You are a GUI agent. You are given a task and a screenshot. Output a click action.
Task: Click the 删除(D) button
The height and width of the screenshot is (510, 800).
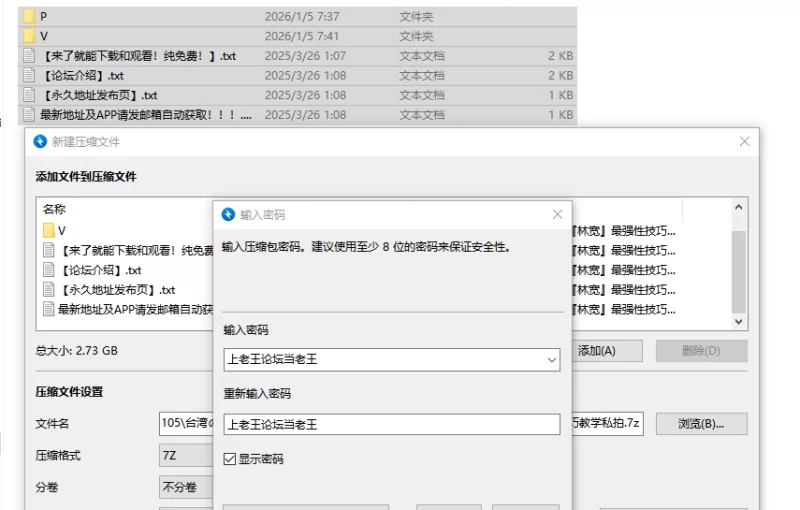pyautogui.click(x=702, y=351)
